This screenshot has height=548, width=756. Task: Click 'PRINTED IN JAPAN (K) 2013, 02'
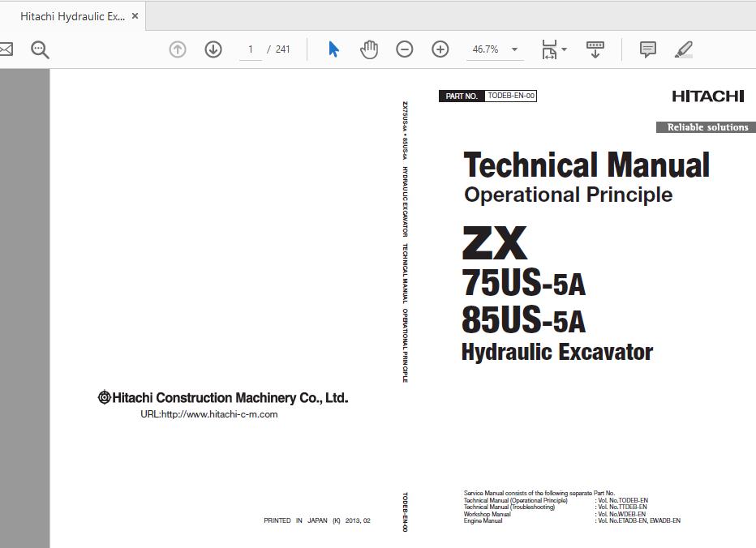coord(317,520)
